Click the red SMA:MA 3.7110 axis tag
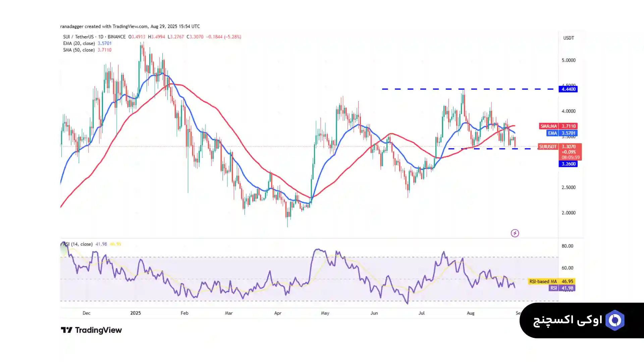The image size is (644, 362). tap(558, 126)
